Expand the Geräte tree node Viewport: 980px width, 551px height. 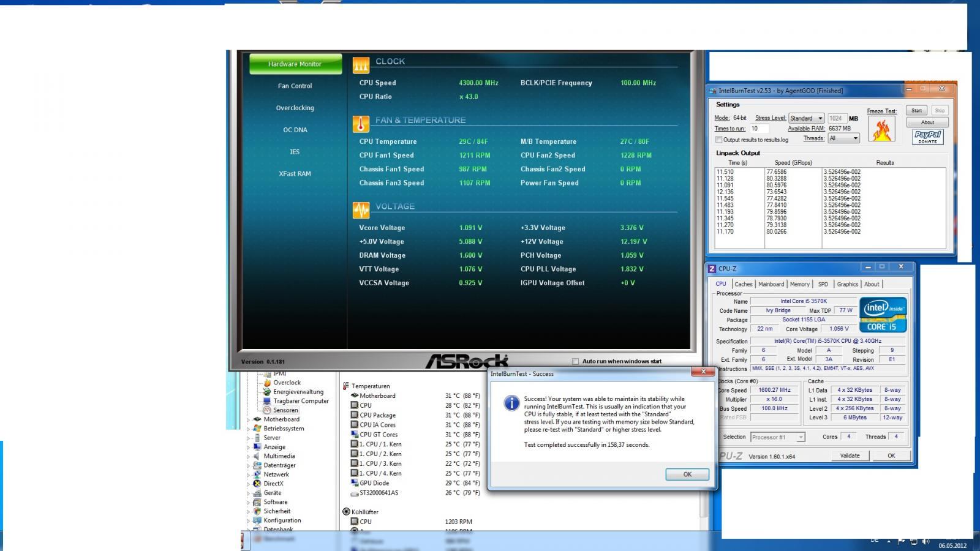[x=249, y=493]
